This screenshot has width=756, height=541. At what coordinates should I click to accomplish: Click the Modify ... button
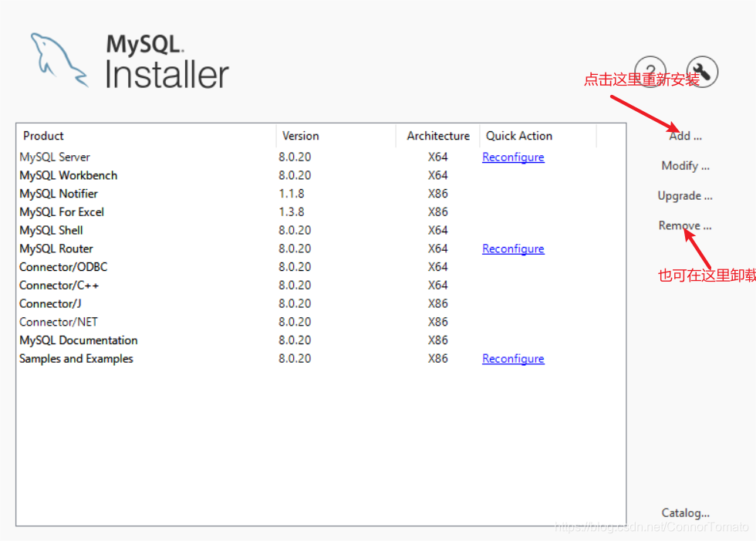[685, 166]
